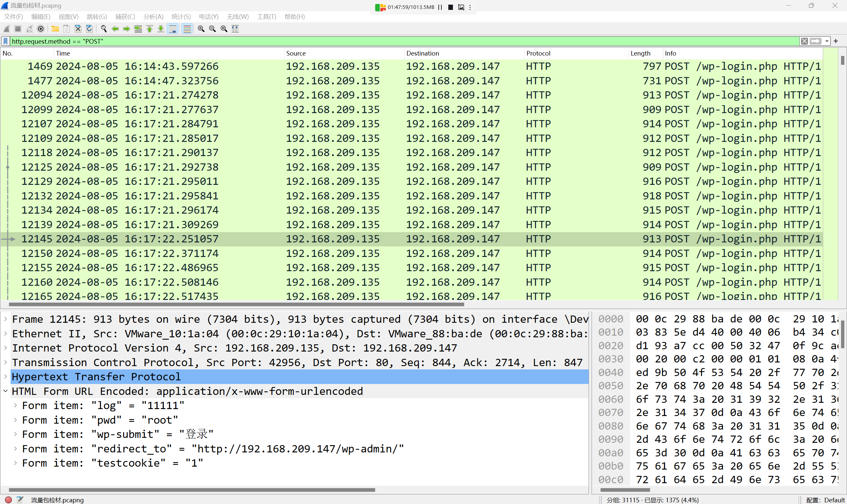
Task: Open a capture file with folder icon
Action: click(x=55, y=29)
